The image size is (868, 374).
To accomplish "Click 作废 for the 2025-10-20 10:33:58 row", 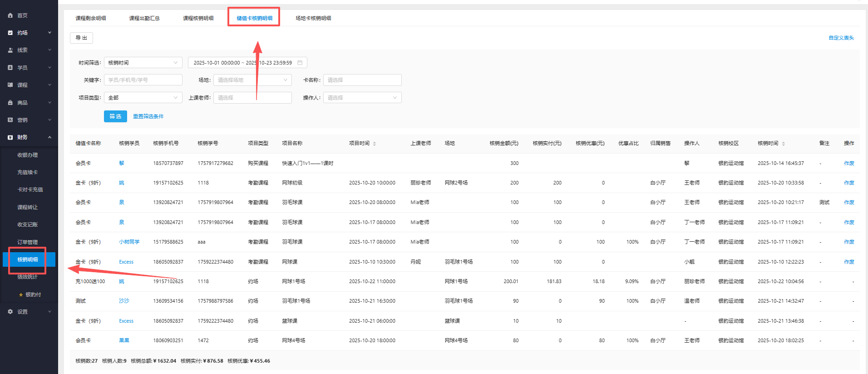I will pyautogui.click(x=849, y=183).
